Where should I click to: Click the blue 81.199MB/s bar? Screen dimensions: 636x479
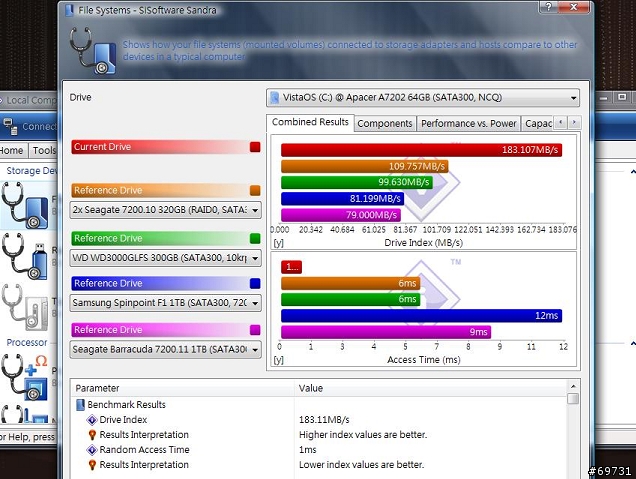pos(342,198)
